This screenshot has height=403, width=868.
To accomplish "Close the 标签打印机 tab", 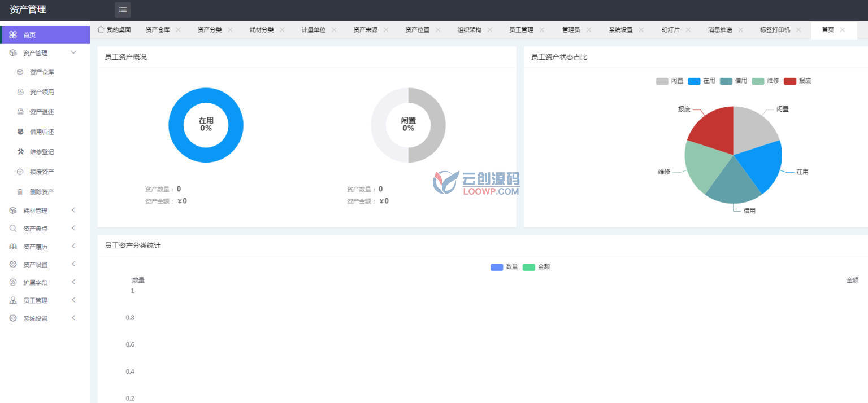I will [798, 30].
